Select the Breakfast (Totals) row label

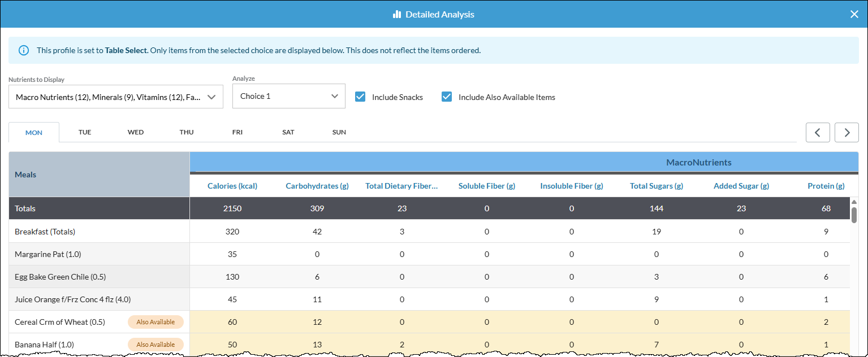click(45, 232)
